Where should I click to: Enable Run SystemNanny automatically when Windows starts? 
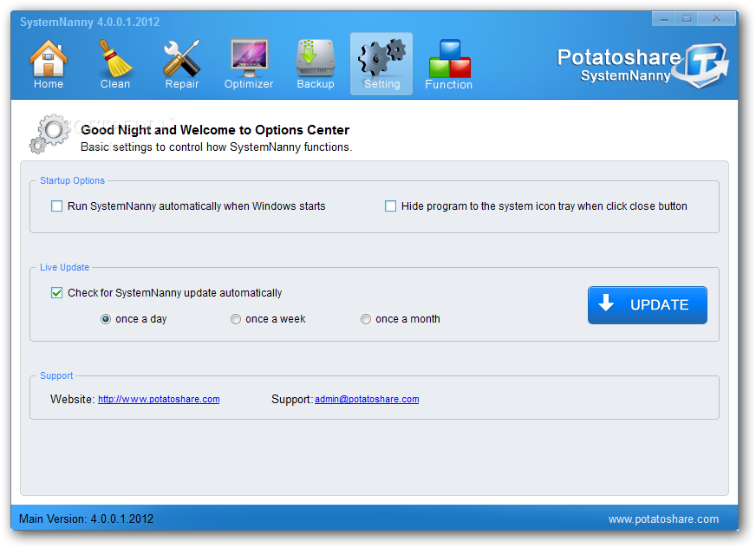[57, 206]
